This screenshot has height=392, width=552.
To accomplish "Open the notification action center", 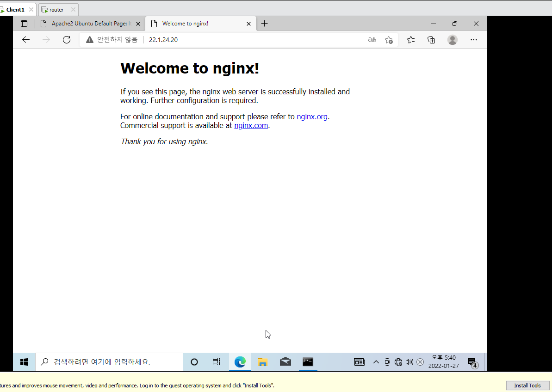I will pyautogui.click(x=472, y=362).
